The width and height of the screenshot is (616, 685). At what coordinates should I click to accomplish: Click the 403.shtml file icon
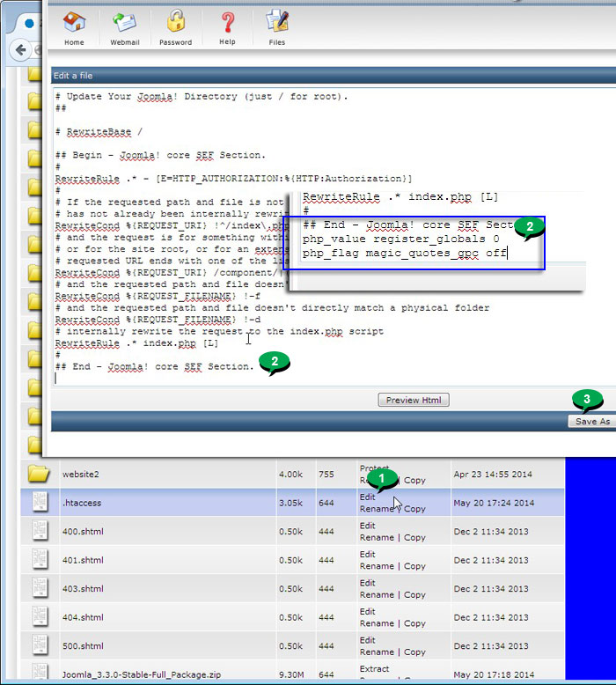coord(40,588)
